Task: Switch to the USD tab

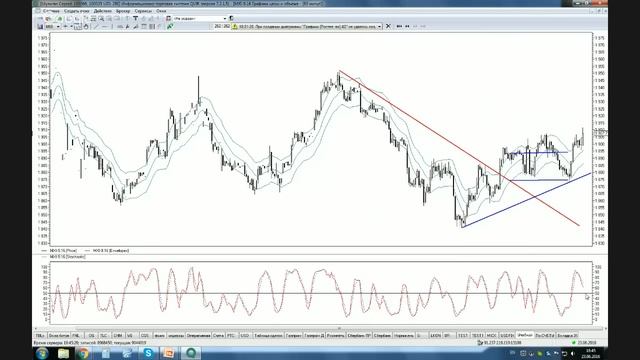Action: click(x=244, y=336)
